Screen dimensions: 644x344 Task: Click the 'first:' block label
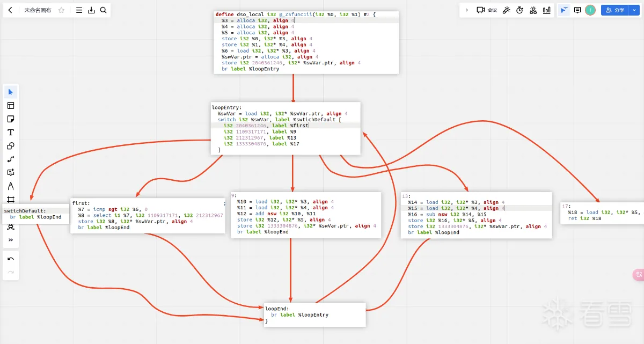[x=81, y=203]
